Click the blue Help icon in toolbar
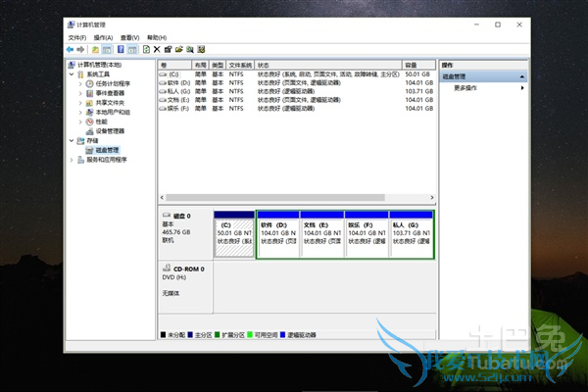The height and width of the screenshot is (392, 588). pos(121,48)
